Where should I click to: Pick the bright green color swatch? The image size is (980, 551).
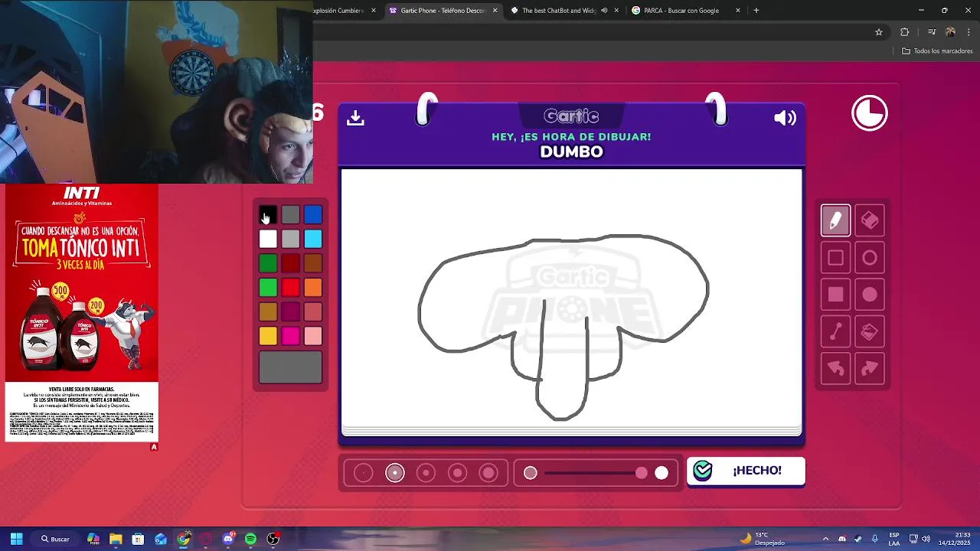pyautogui.click(x=268, y=288)
